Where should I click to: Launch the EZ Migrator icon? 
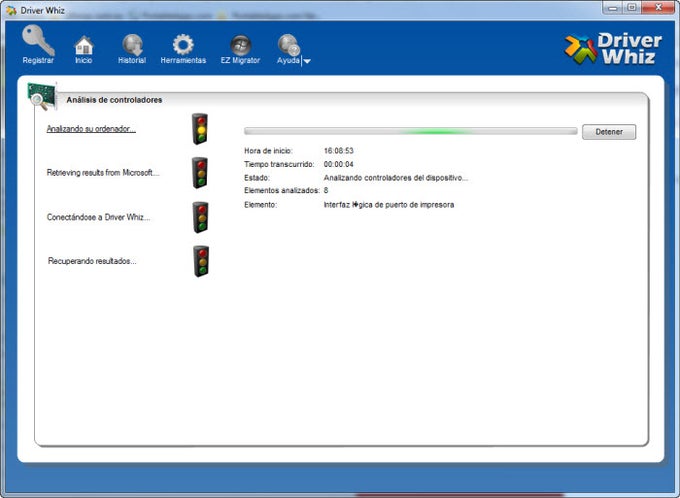pos(240,45)
